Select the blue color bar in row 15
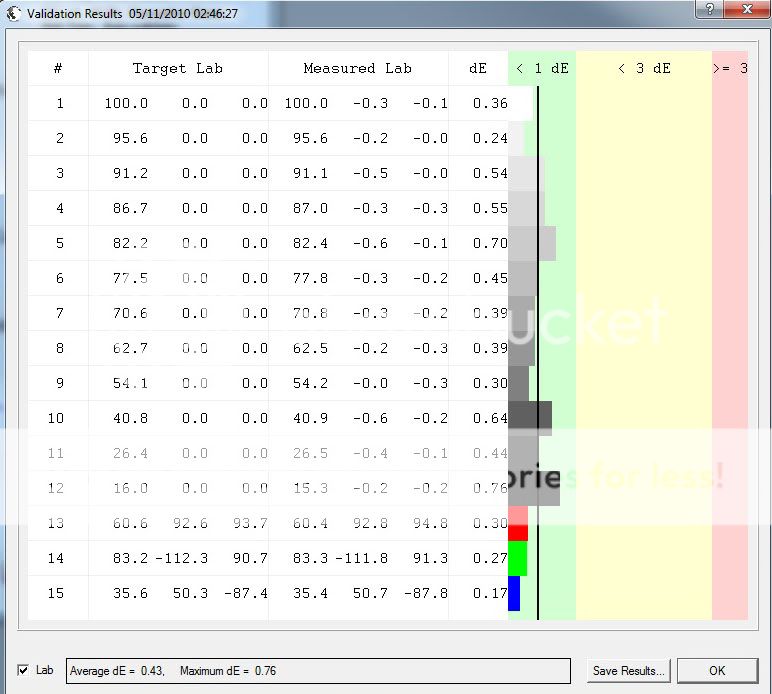Screen dimensions: 772x694 point(514,593)
